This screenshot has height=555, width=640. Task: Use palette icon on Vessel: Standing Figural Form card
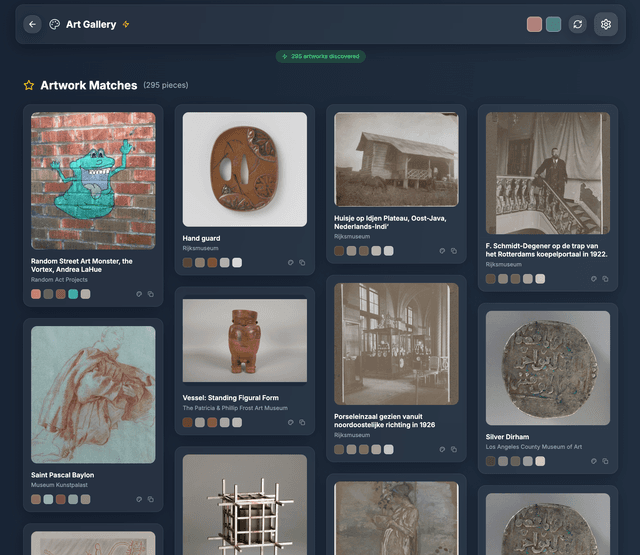[x=291, y=422]
